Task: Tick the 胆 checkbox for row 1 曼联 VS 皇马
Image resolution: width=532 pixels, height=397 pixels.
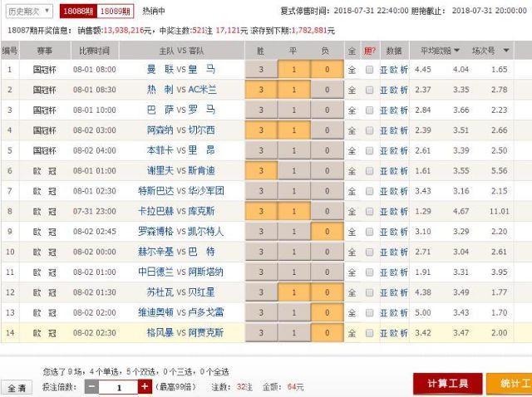Action: pyautogui.click(x=369, y=70)
